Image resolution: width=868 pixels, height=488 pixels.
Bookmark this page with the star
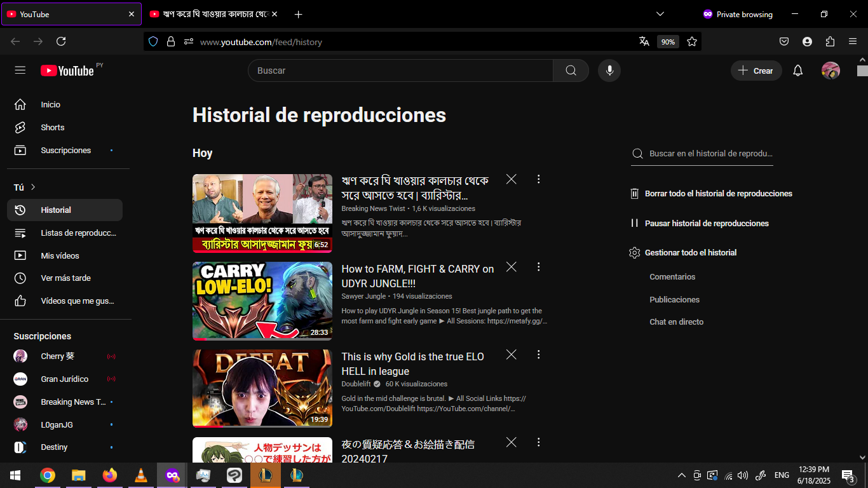pyautogui.click(x=692, y=41)
